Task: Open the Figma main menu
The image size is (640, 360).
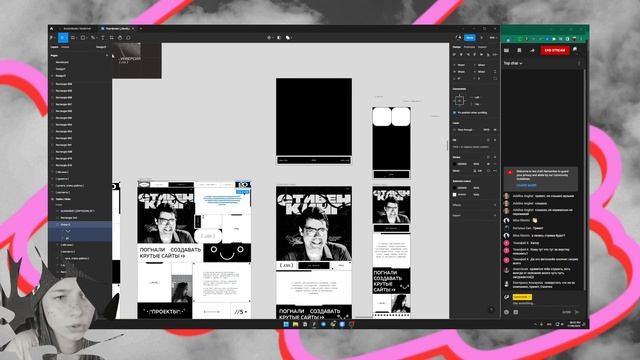Action: 52,38
